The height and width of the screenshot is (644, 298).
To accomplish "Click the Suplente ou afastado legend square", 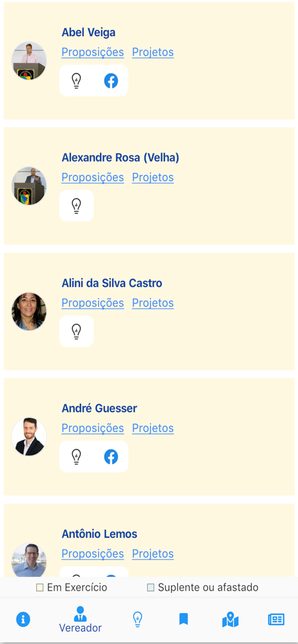I will pos(151,588).
